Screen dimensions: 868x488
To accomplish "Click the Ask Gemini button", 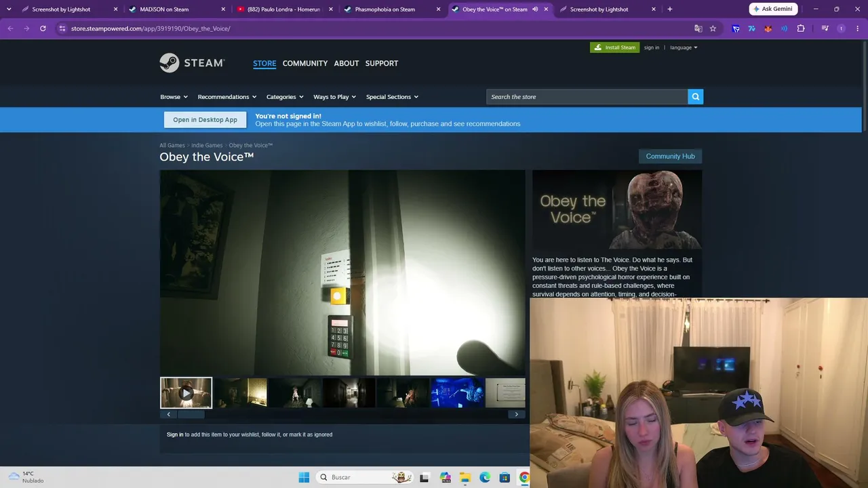I will (x=773, y=9).
